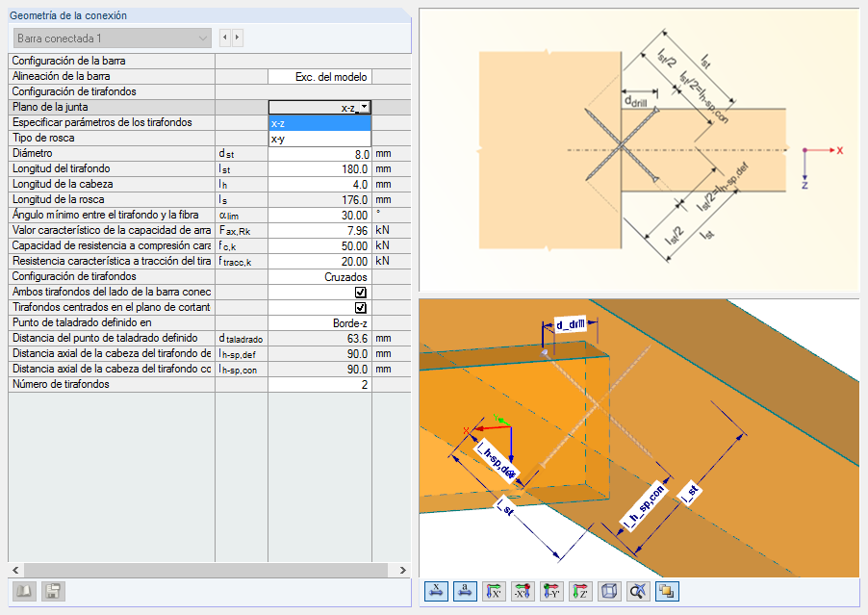The height and width of the screenshot is (615, 868).
Task: Toggle 'Ambos tirafondos del lado de la barra' checkbox
Action: click(x=360, y=293)
